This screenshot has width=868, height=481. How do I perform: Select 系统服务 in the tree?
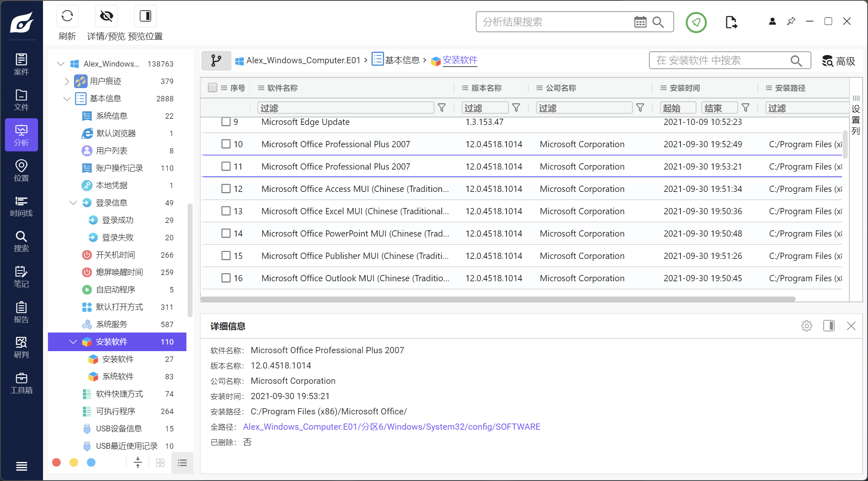(x=117, y=324)
